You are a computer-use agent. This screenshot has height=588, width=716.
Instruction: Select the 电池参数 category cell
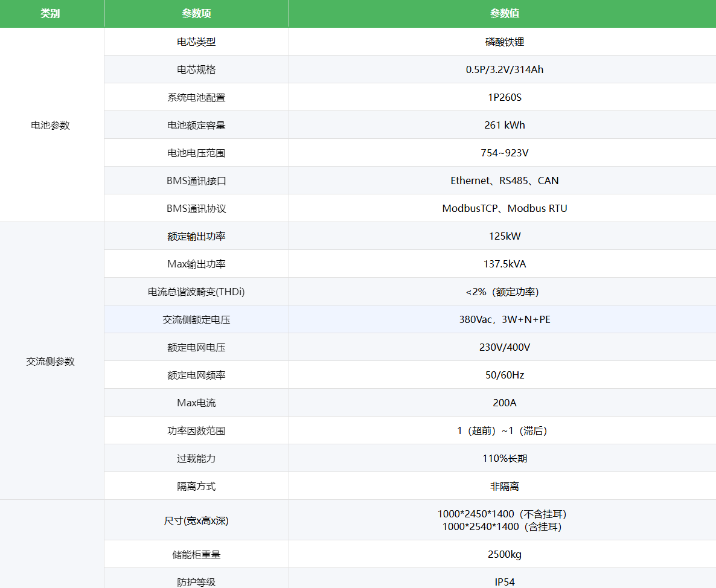[51, 126]
